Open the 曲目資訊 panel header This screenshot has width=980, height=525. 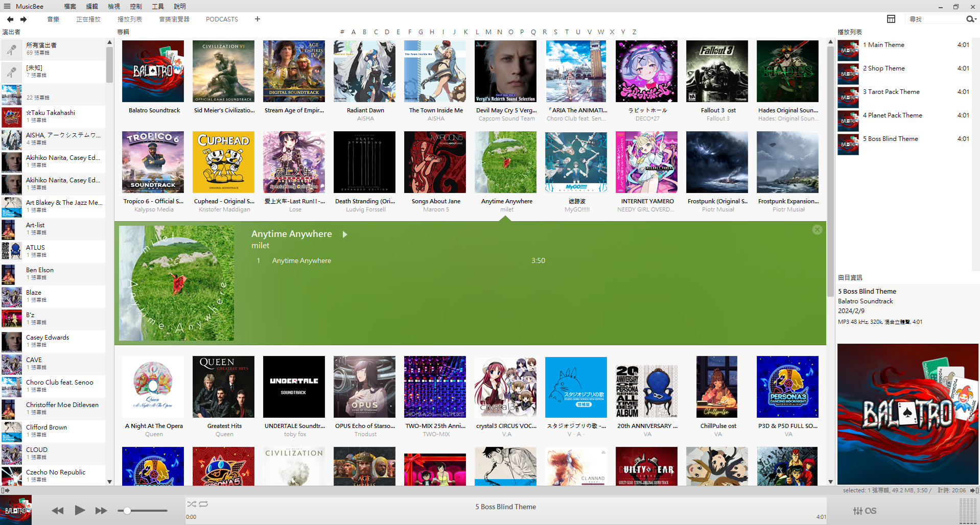click(850, 277)
